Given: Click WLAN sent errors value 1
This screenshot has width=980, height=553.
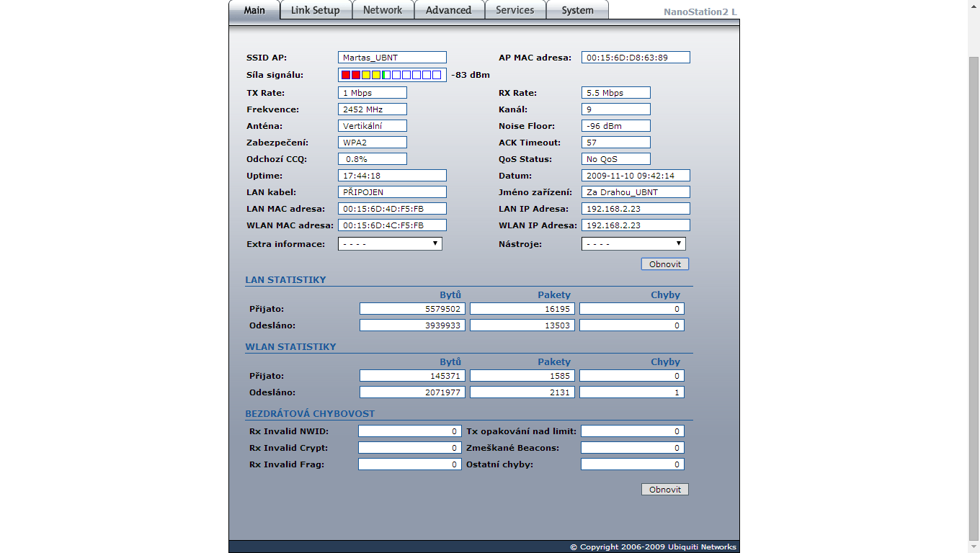Looking at the screenshot, I should [632, 392].
